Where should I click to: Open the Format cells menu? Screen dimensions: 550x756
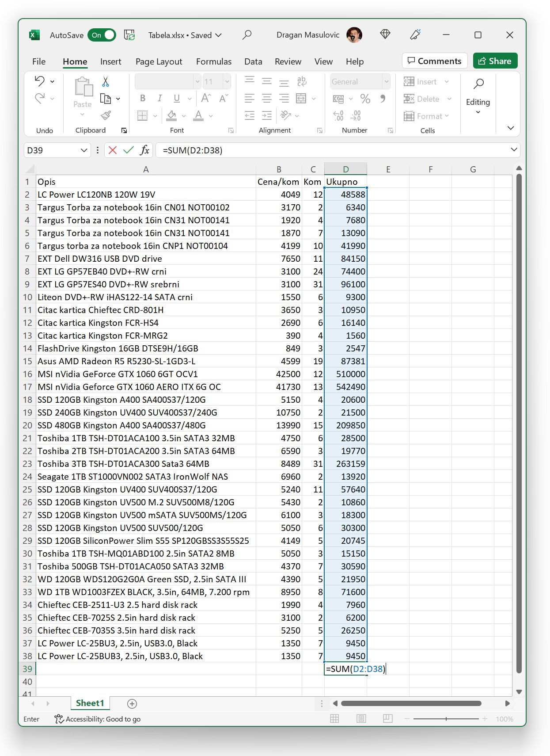point(426,116)
